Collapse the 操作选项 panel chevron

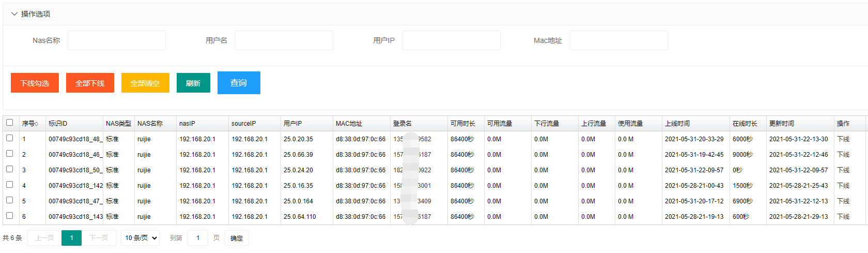tap(14, 14)
